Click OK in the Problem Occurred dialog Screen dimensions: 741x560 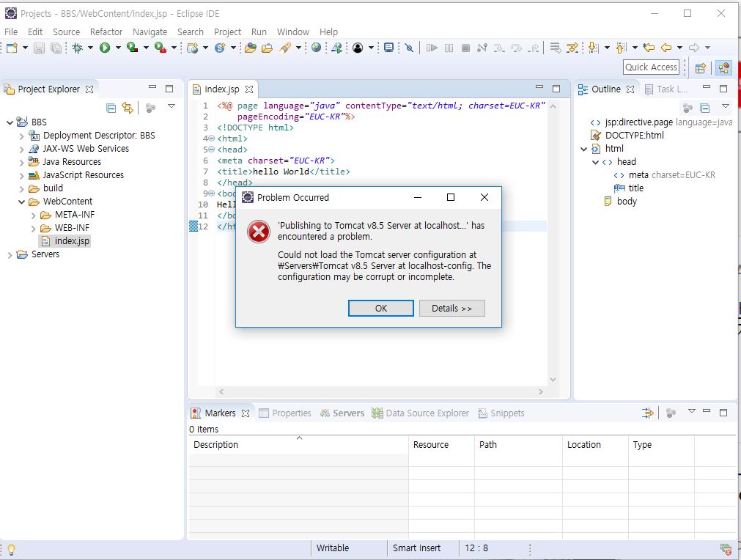(x=381, y=308)
